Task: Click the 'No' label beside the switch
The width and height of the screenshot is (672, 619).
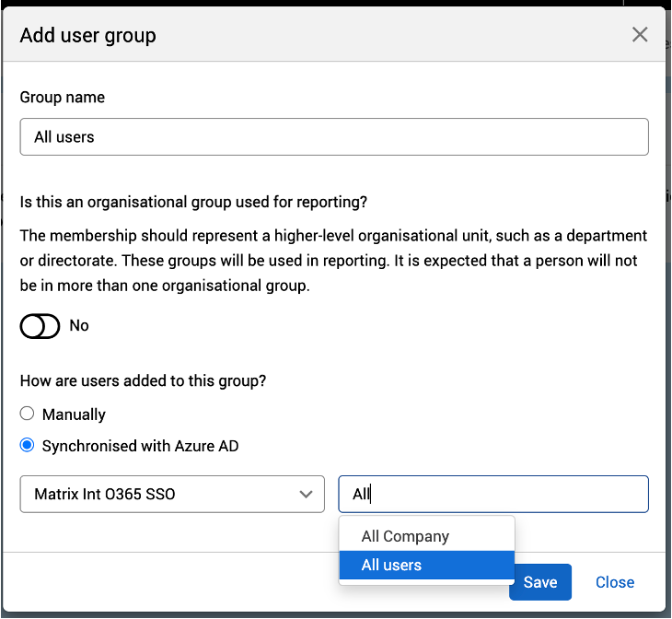Action: 79,326
